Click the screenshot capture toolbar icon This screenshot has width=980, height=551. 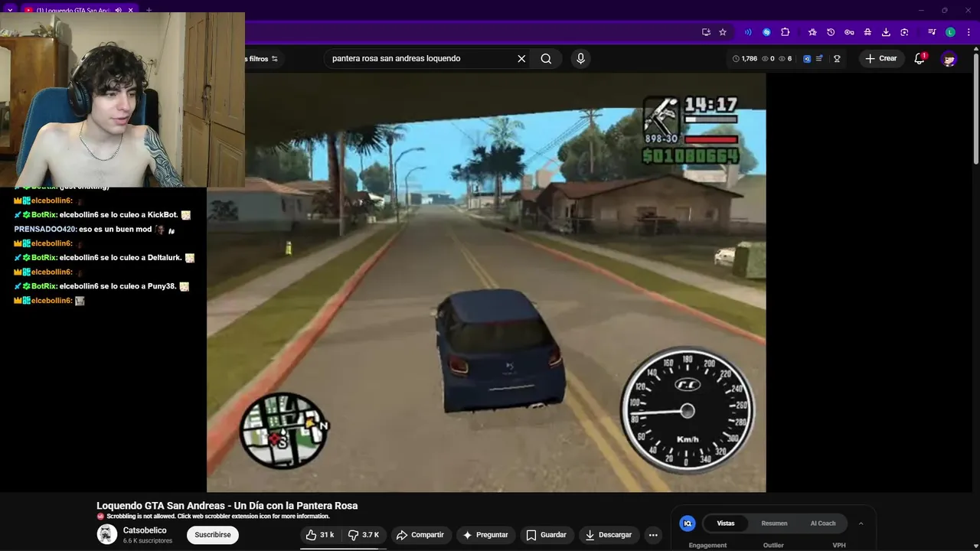pyautogui.click(x=904, y=32)
